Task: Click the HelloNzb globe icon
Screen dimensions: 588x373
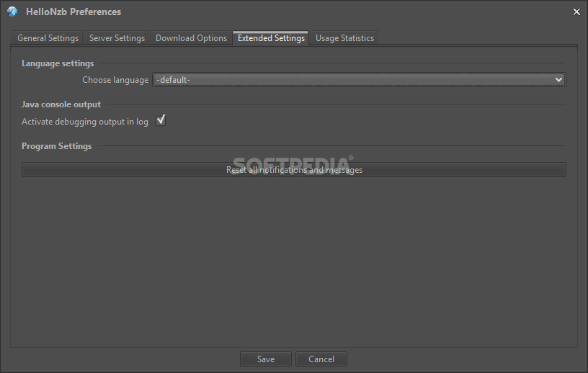Action: 12,12
